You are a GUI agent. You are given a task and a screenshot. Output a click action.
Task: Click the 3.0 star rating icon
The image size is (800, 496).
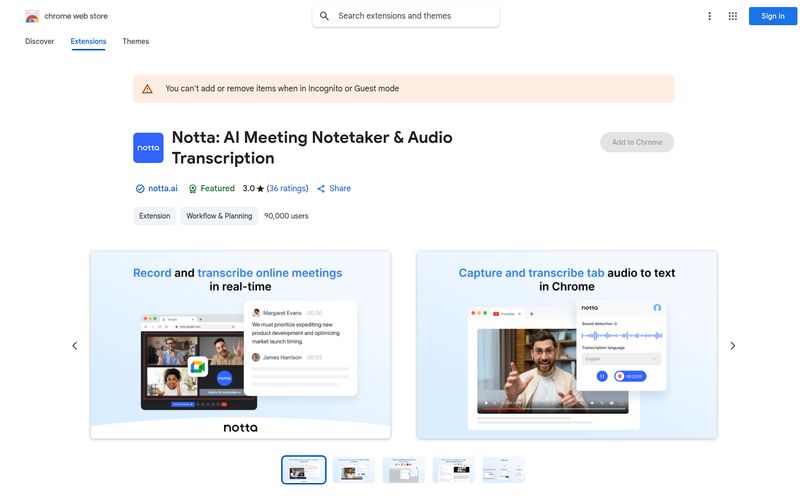tap(260, 189)
